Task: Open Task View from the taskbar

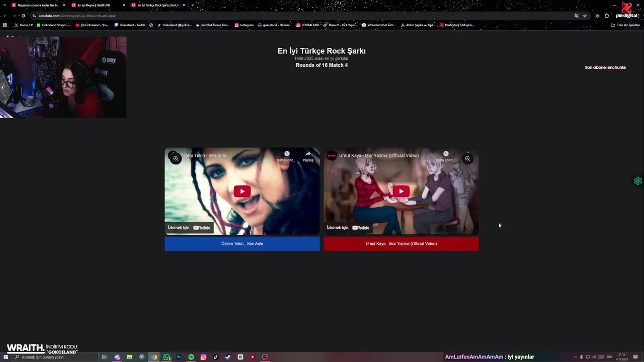Action: coord(104,357)
